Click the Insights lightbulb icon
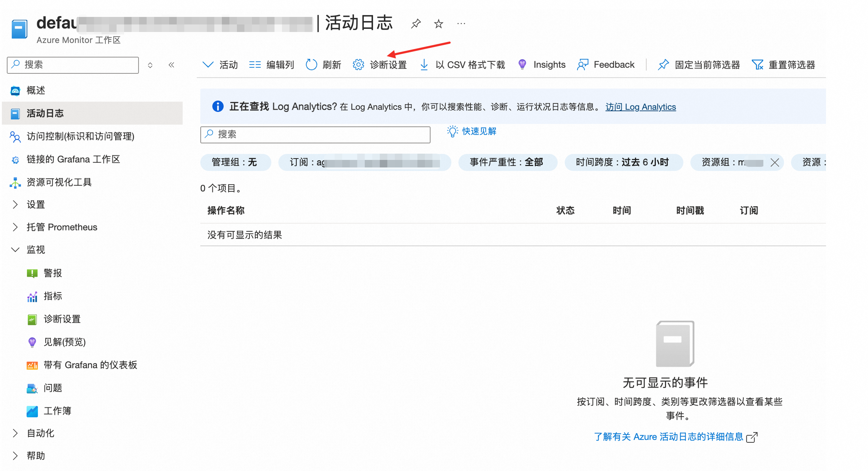Image resolution: width=868 pixels, height=471 pixels. click(x=522, y=64)
